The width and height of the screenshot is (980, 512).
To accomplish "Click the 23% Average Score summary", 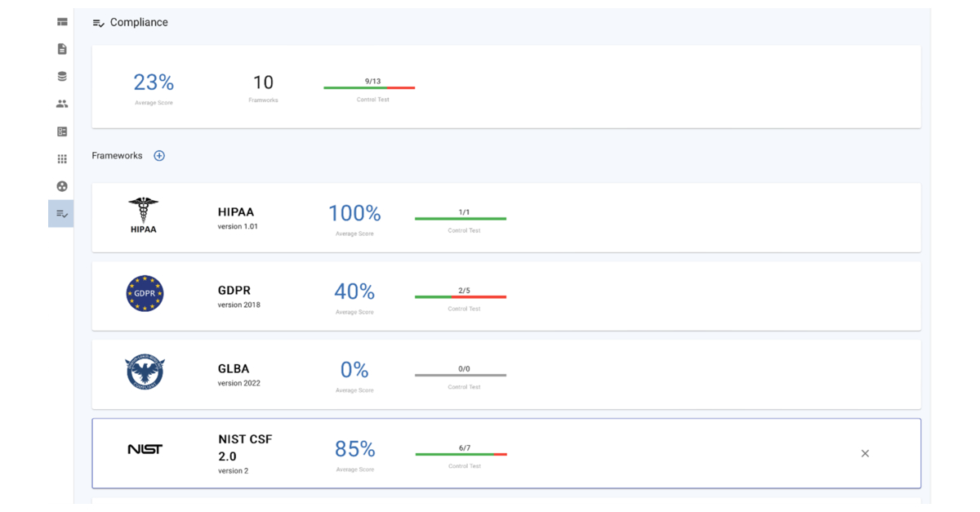I will pos(154,88).
